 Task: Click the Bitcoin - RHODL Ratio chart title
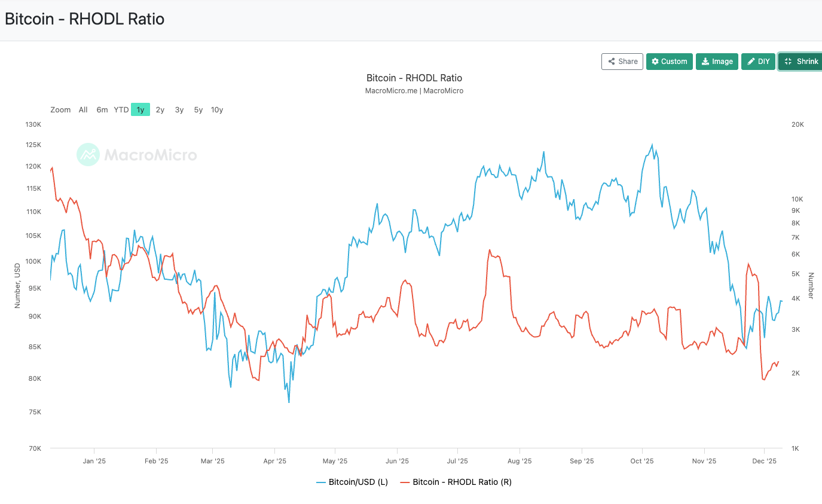pyautogui.click(x=414, y=78)
